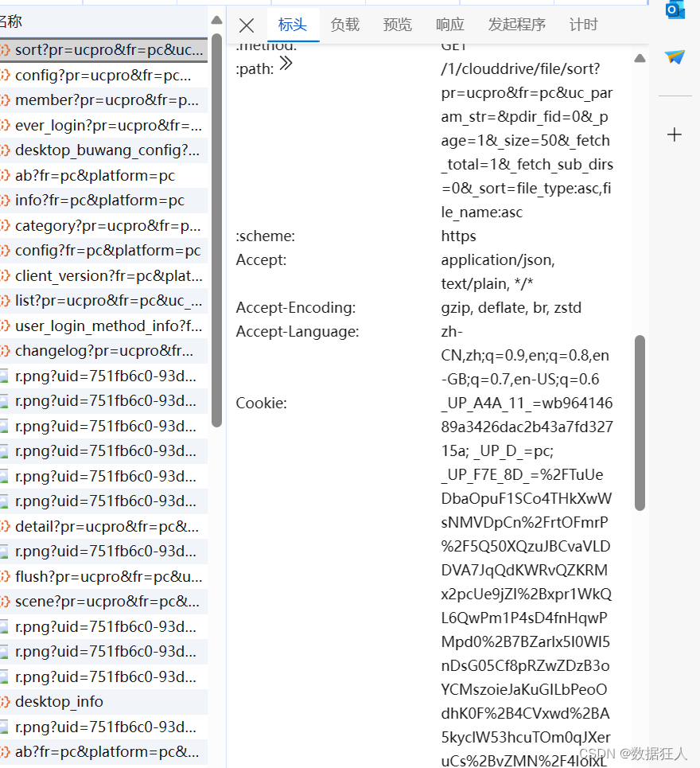The width and height of the screenshot is (700, 768).
Task: Open the 负载 tab
Action: click(x=345, y=25)
